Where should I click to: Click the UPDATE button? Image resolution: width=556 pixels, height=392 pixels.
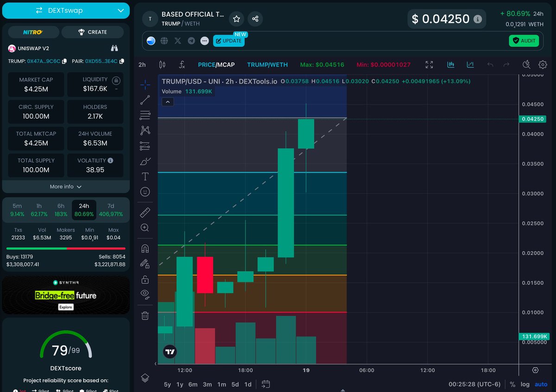pos(228,41)
